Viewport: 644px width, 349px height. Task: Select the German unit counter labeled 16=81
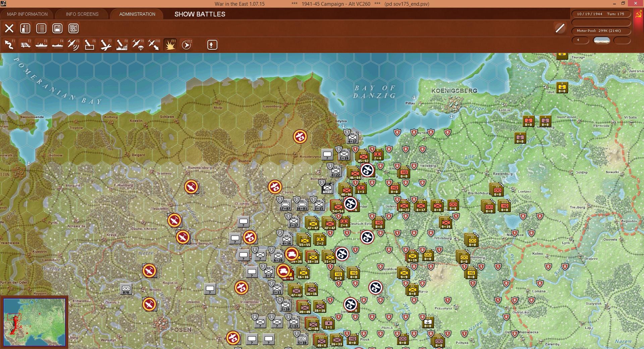pos(302,204)
